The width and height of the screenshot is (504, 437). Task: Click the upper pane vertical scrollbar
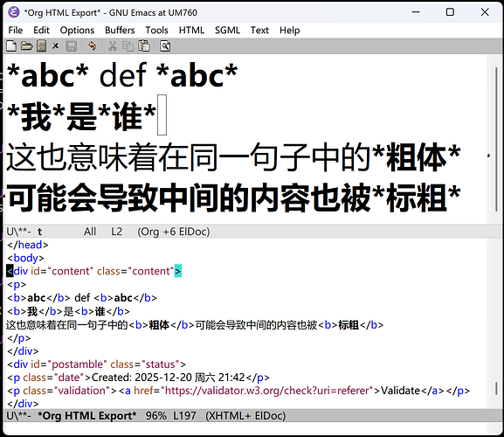click(x=497, y=139)
